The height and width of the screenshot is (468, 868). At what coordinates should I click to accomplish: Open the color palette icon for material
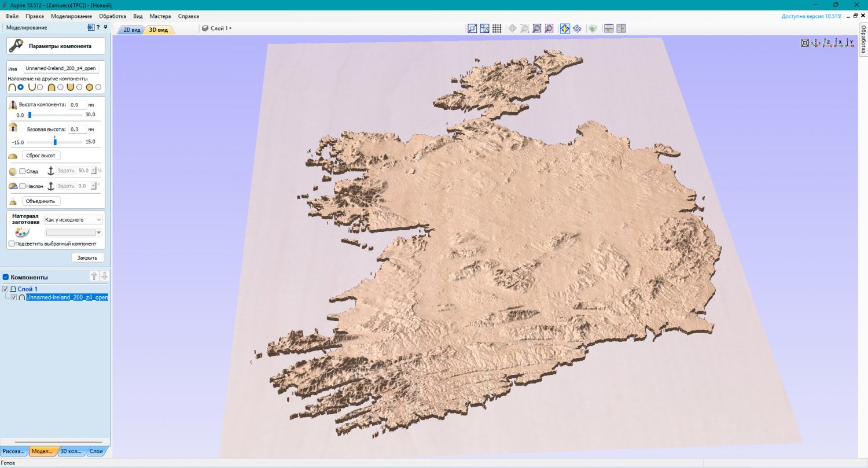tap(22, 231)
